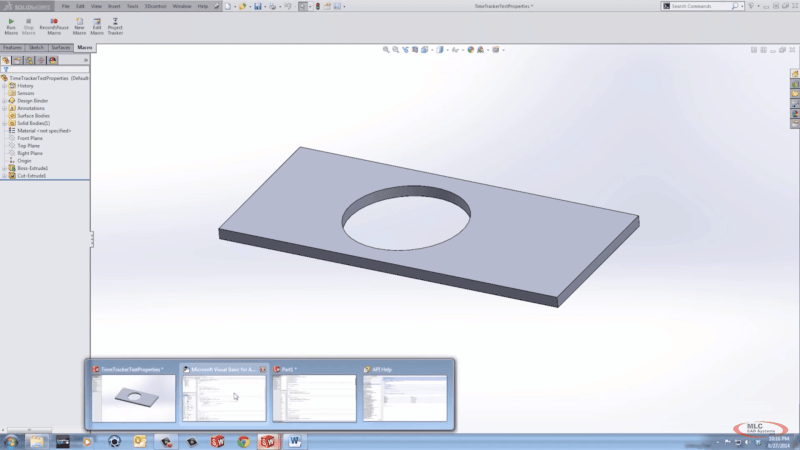Image resolution: width=800 pixels, height=450 pixels.
Task: Open the New document dropdown arrow
Action: click(235, 7)
